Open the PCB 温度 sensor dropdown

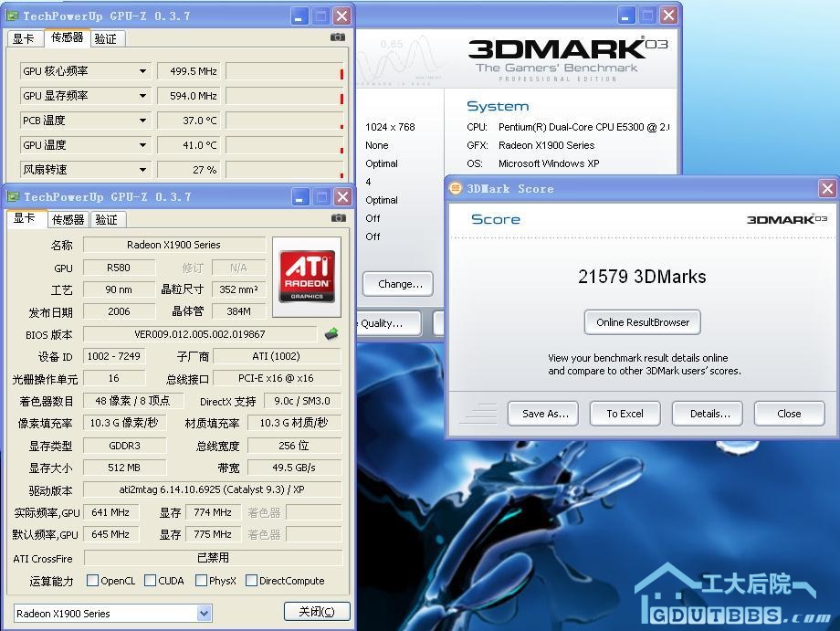coord(142,121)
